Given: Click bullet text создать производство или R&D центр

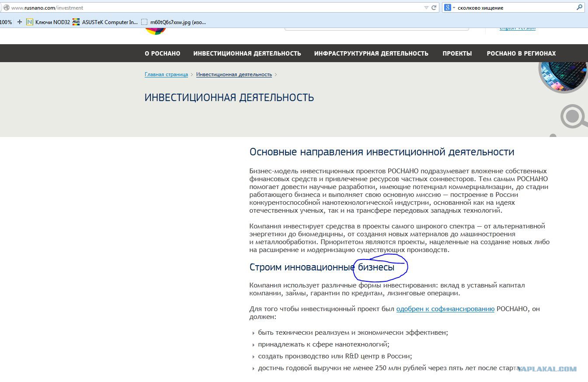Looking at the screenshot, I should click(335, 356).
